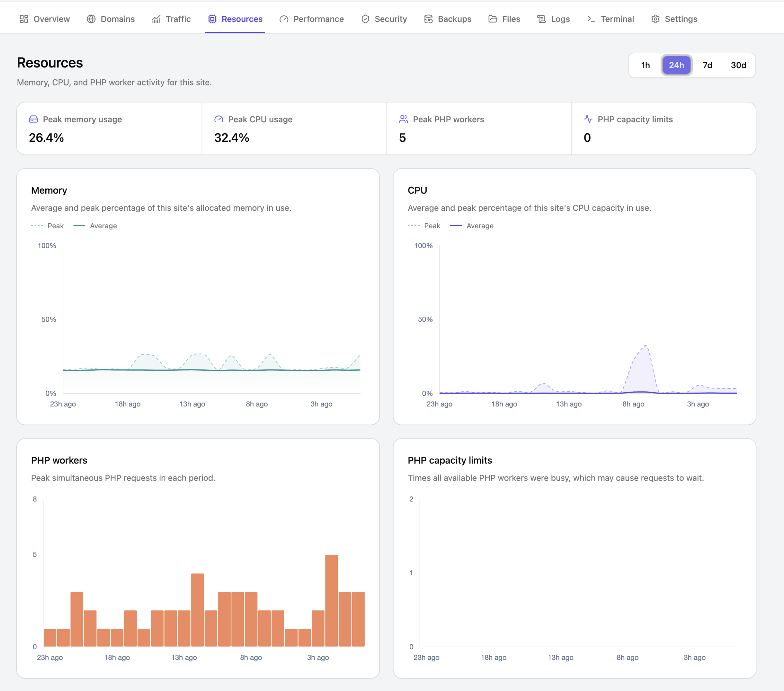Click the Domains globe icon

[91, 19]
